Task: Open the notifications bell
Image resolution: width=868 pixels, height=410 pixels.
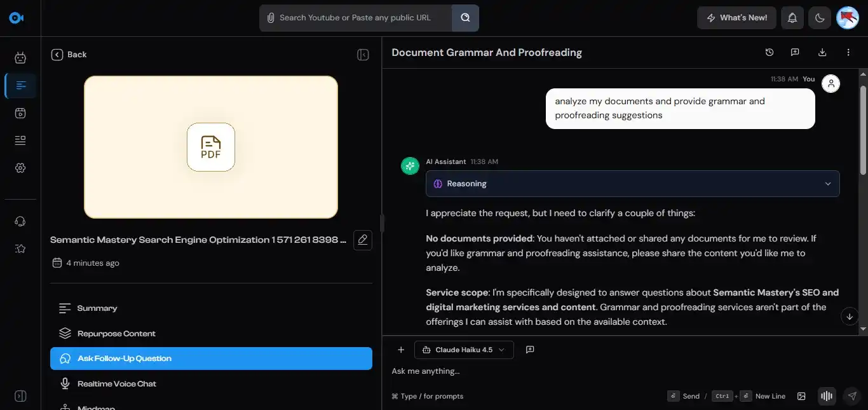Action: pos(792,18)
